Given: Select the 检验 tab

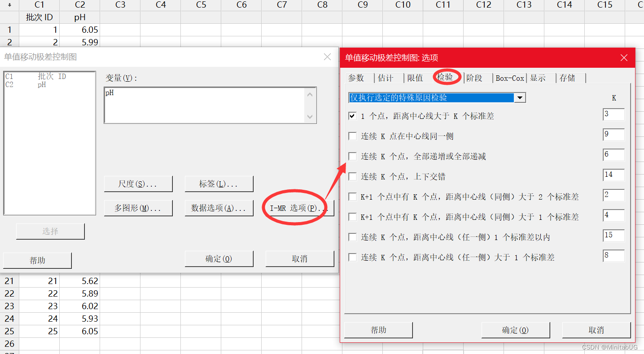Looking at the screenshot, I should point(445,77).
